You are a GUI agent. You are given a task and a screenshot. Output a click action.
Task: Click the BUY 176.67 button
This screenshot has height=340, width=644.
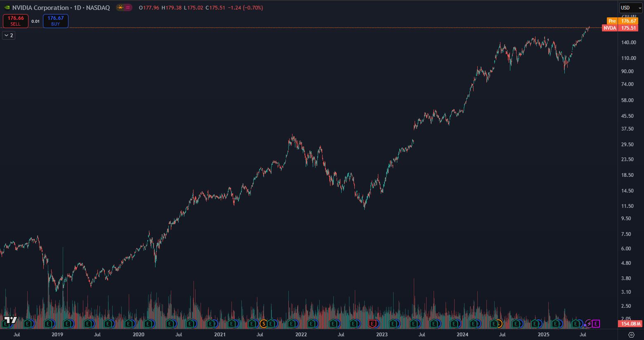56,21
